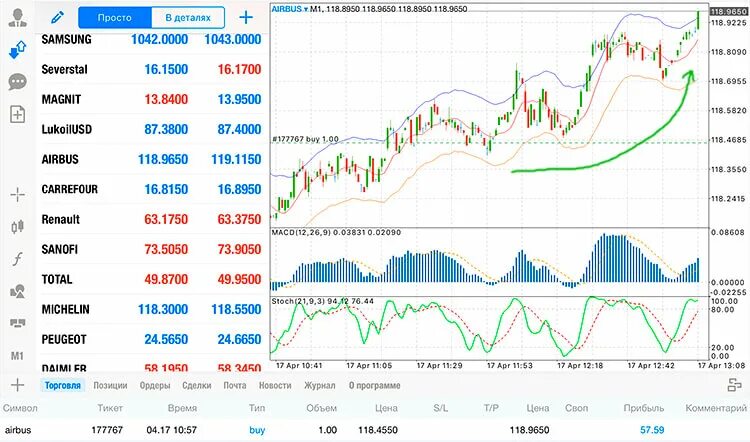Click the S/L column header
This screenshot has height=442, width=750.
(441, 408)
